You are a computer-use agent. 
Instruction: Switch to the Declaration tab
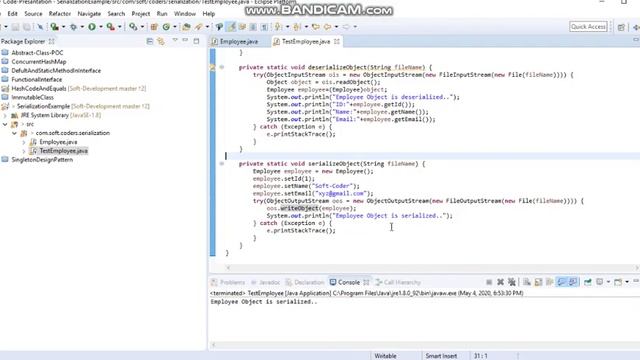[304, 282]
